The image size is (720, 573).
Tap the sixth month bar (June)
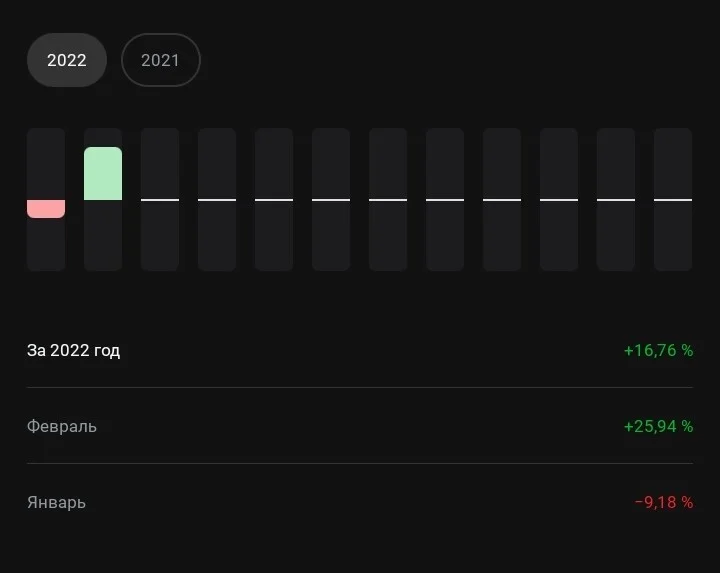[x=331, y=199]
